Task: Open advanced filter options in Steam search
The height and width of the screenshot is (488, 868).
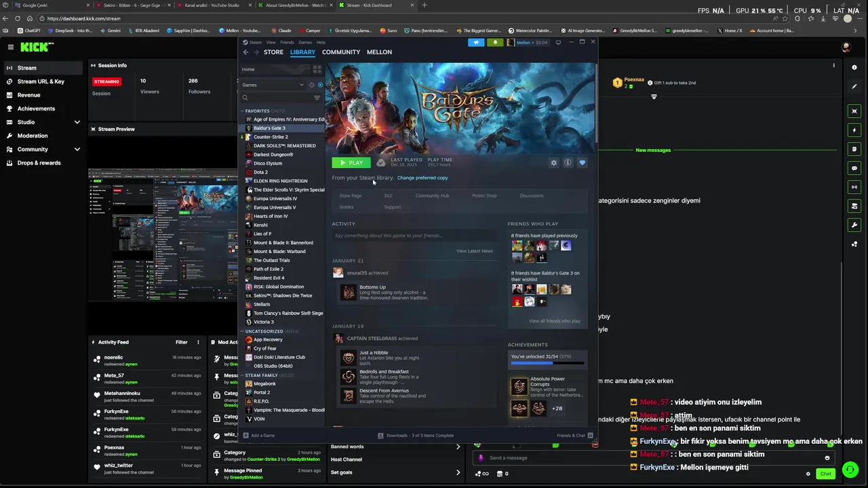Action: [x=317, y=98]
